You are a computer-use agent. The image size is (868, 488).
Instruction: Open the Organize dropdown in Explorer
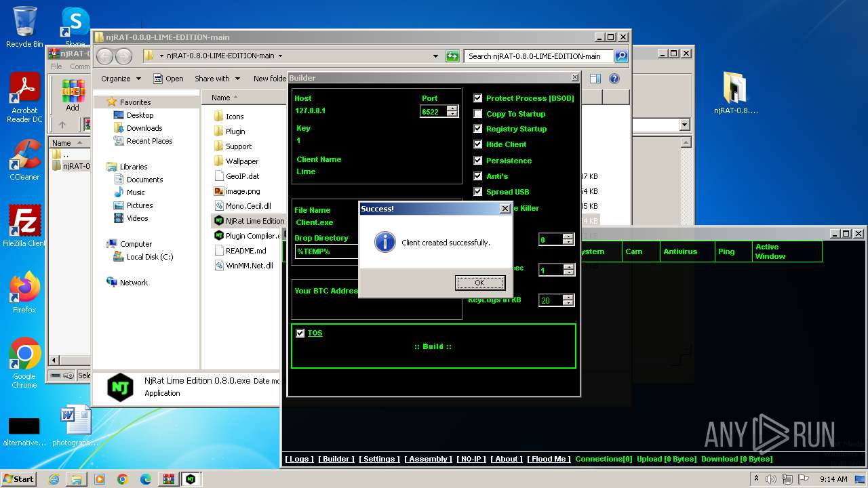coord(121,79)
